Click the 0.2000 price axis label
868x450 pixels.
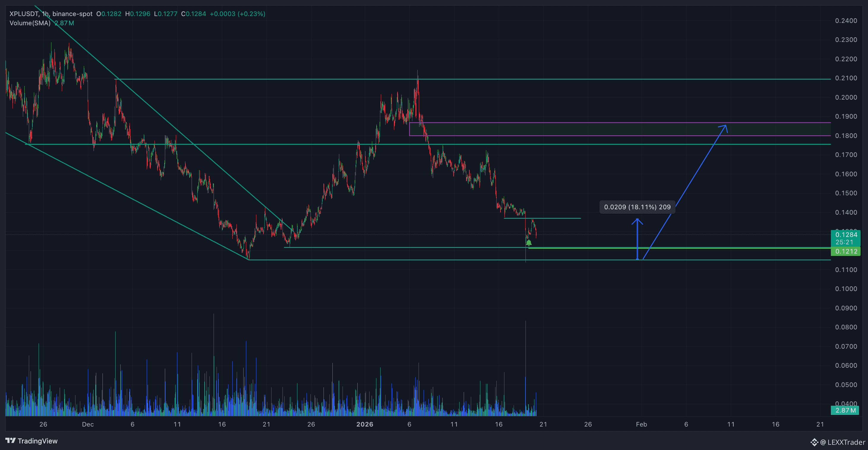846,97
